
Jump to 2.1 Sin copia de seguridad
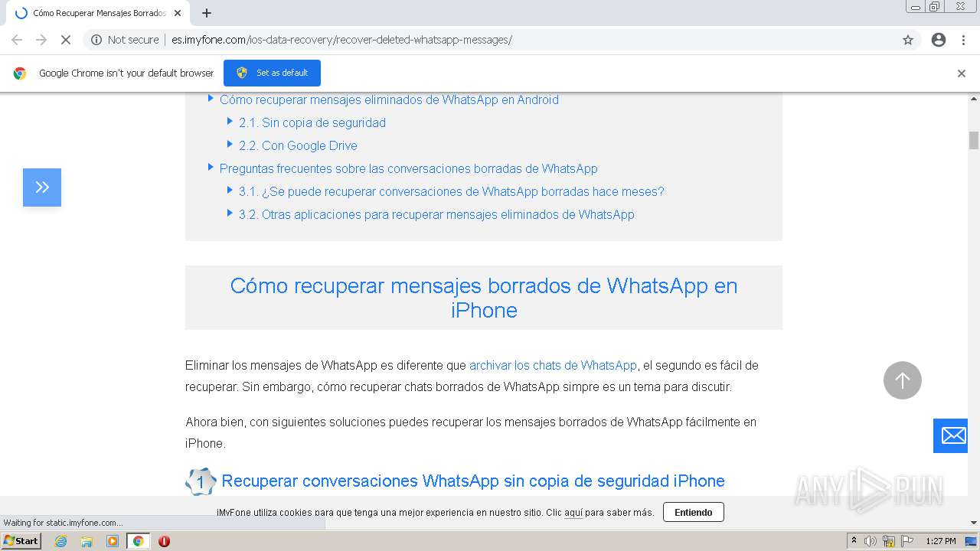pos(312,122)
